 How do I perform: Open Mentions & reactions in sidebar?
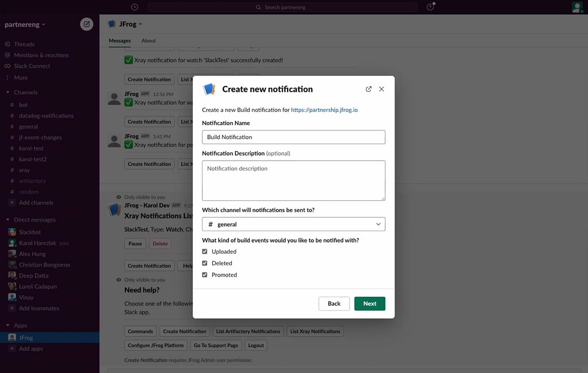(41, 55)
